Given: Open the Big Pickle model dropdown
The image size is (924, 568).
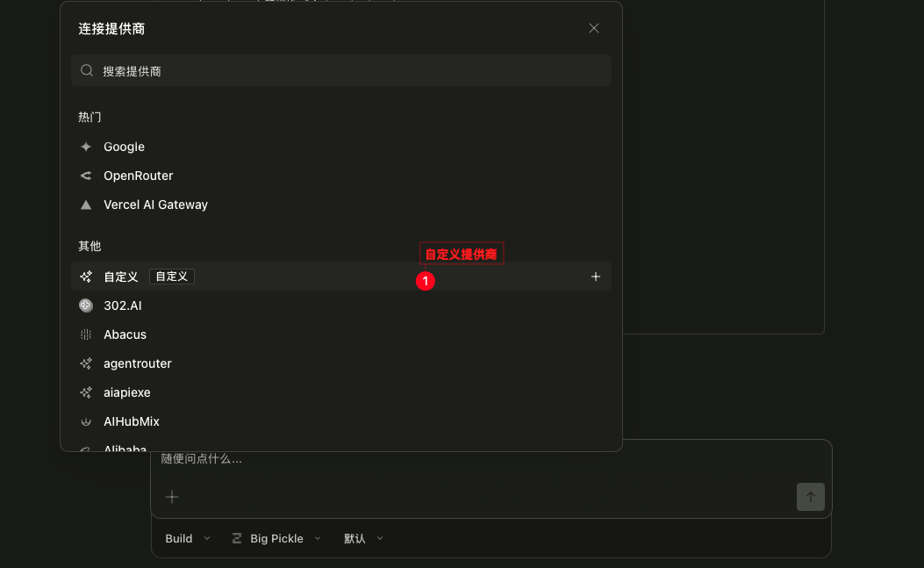Looking at the screenshot, I should [276, 538].
